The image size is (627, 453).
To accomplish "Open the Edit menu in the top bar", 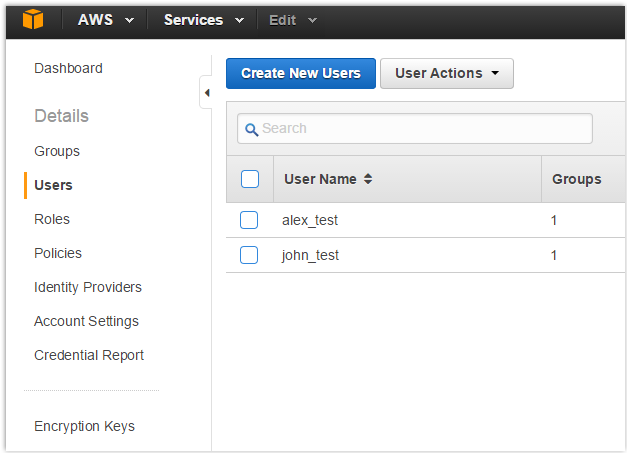I will (292, 20).
